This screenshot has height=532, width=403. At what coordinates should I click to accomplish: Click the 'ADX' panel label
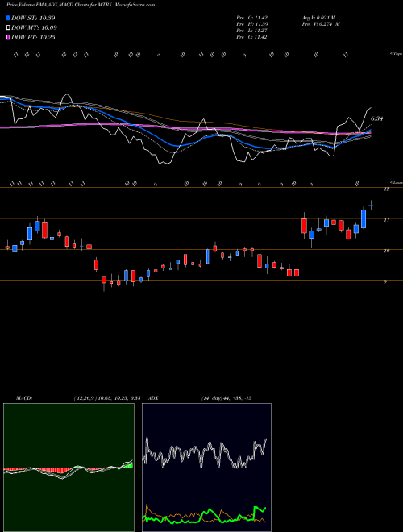pyautogui.click(x=154, y=398)
